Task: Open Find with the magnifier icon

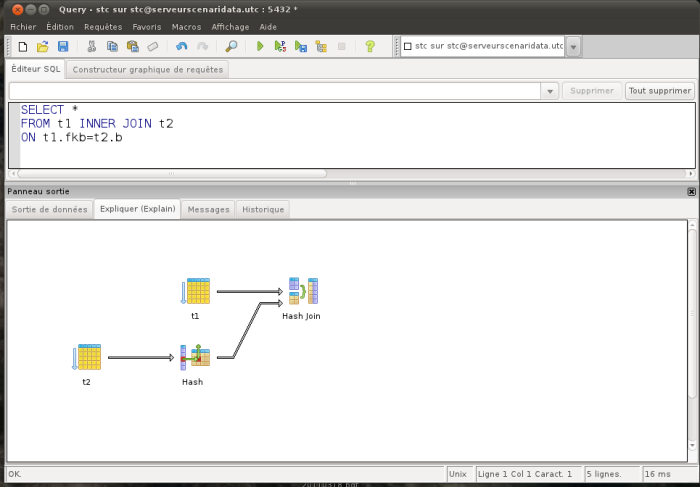Action: [x=231, y=46]
